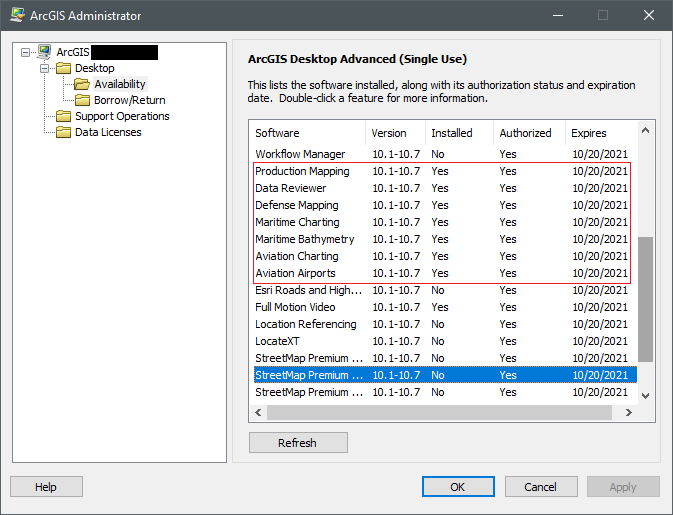Select the Desktop tree label

coord(95,68)
